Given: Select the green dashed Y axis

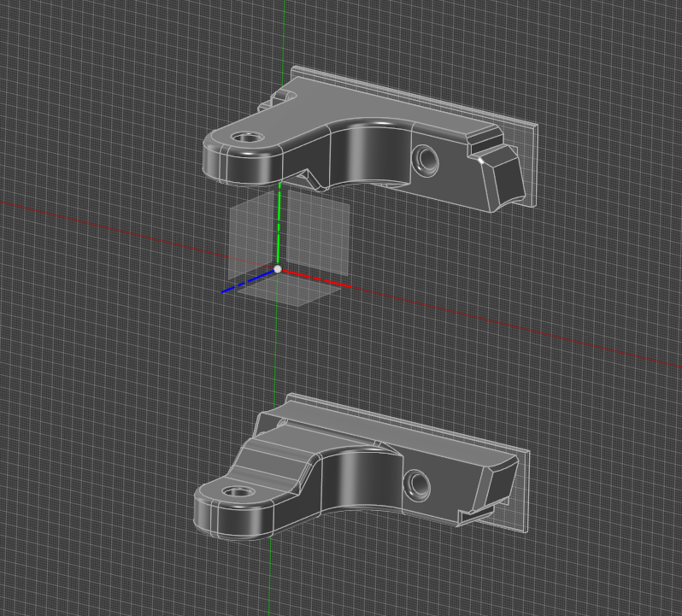Looking at the screenshot, I should (x=279, y=224).
